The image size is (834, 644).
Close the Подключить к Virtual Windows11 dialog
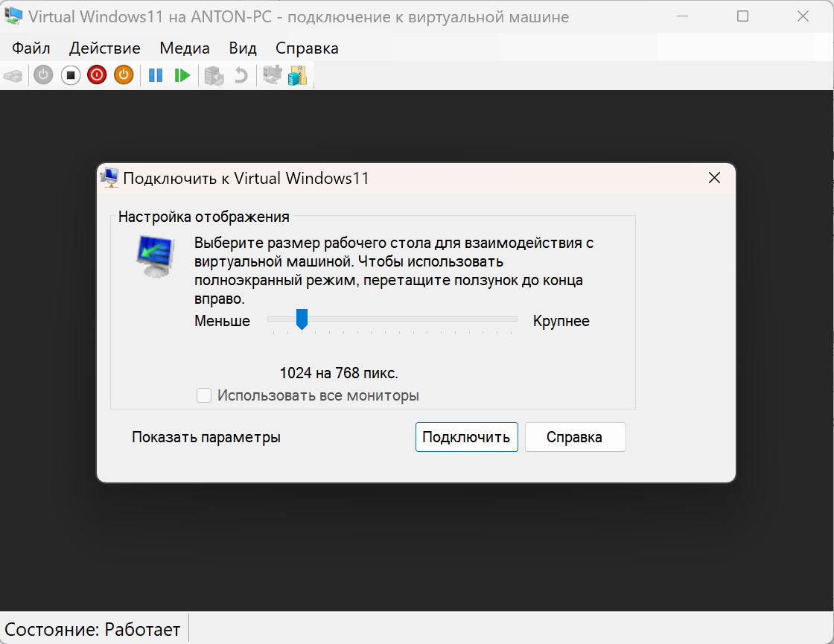coord(714,178)
